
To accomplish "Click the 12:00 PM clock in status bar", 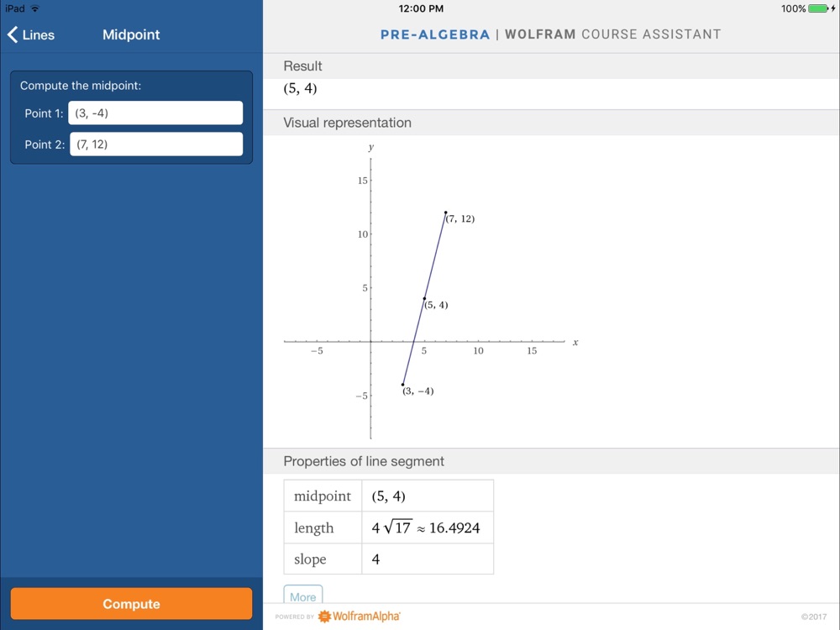I will point(421,8).
